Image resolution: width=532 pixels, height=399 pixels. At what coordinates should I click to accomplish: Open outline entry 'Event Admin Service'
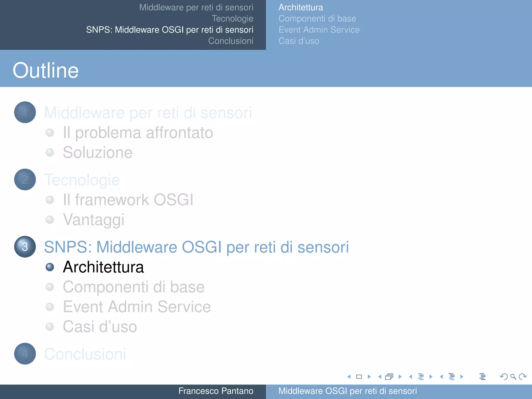tap(137, 307)
